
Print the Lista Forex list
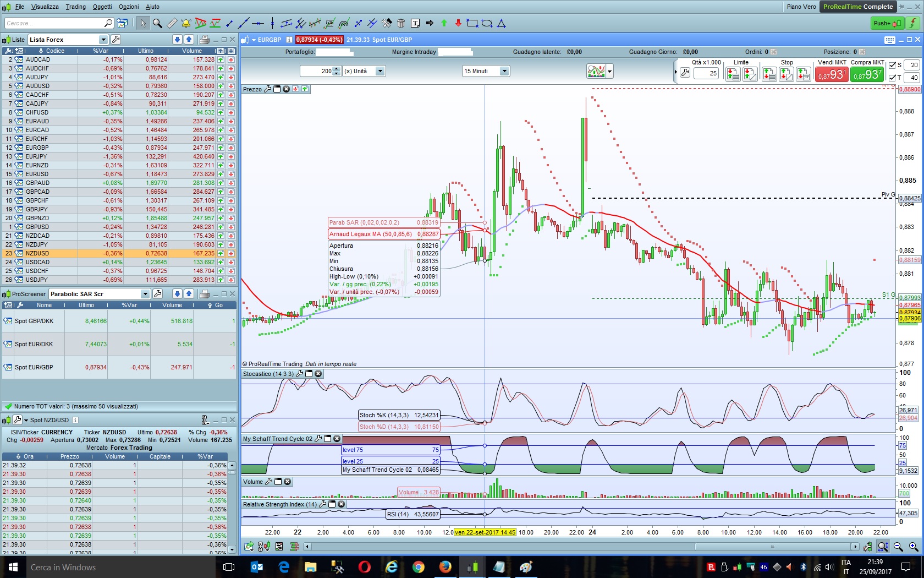pyautogui.click(x=205, y=40)
